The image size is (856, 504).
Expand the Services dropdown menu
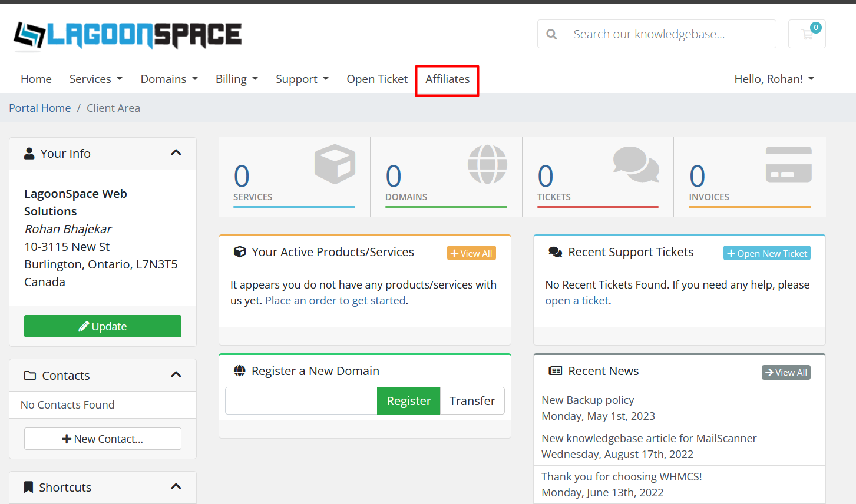95,79
